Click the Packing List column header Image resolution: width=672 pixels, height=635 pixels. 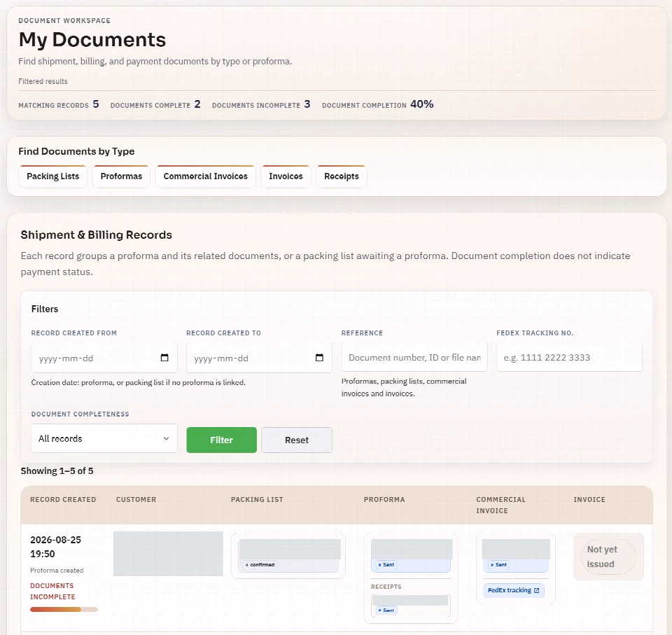[257, 499]
